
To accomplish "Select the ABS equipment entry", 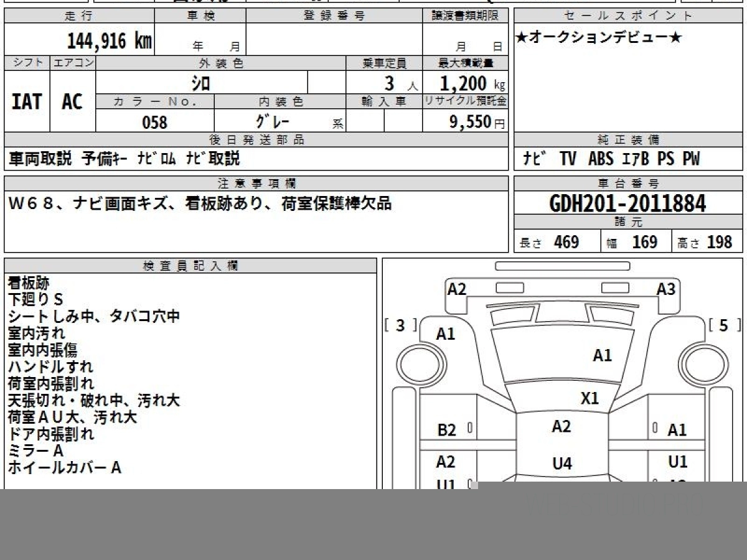I will click(601, 159).
